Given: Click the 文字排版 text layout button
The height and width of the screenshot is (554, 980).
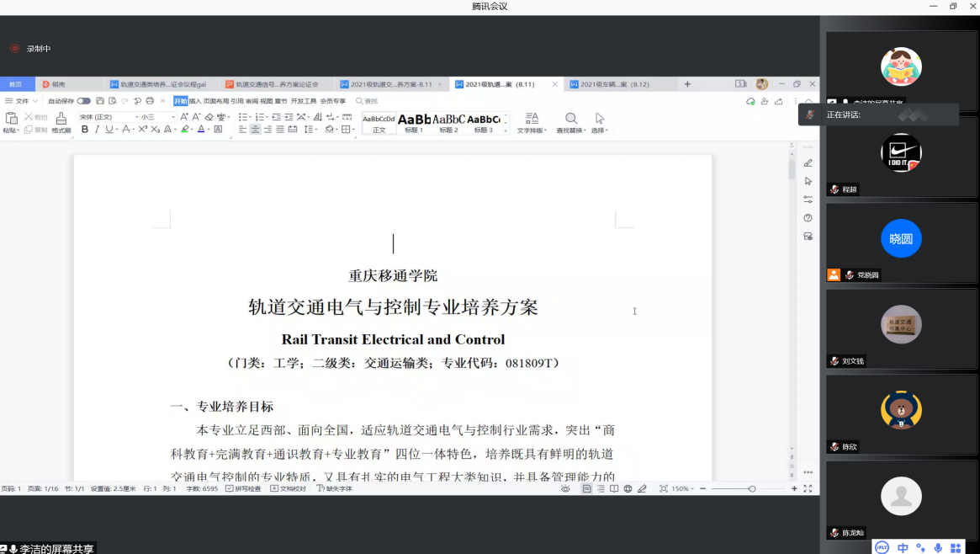Looking at the screenshot, I should pos(532,122).
